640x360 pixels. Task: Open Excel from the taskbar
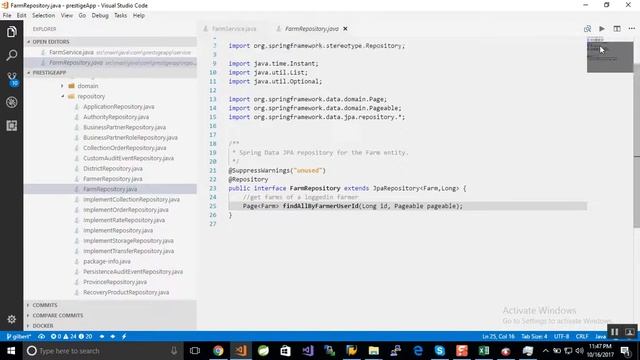484,351
